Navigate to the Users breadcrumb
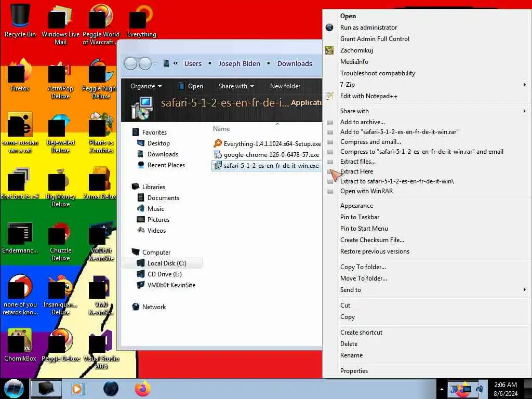This screenshot has width=532, height=399. [x=193, y=63]
